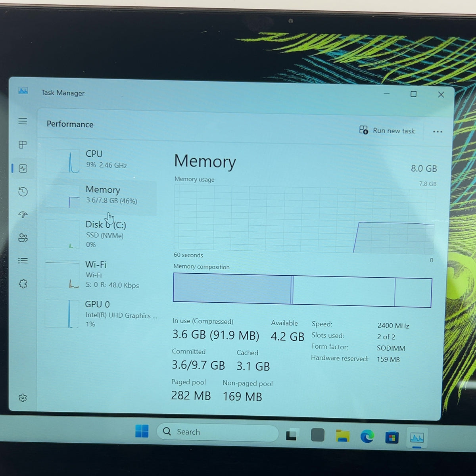Click the In use value 3.6 GB (91.9 MB)

[x=215, y=335]
